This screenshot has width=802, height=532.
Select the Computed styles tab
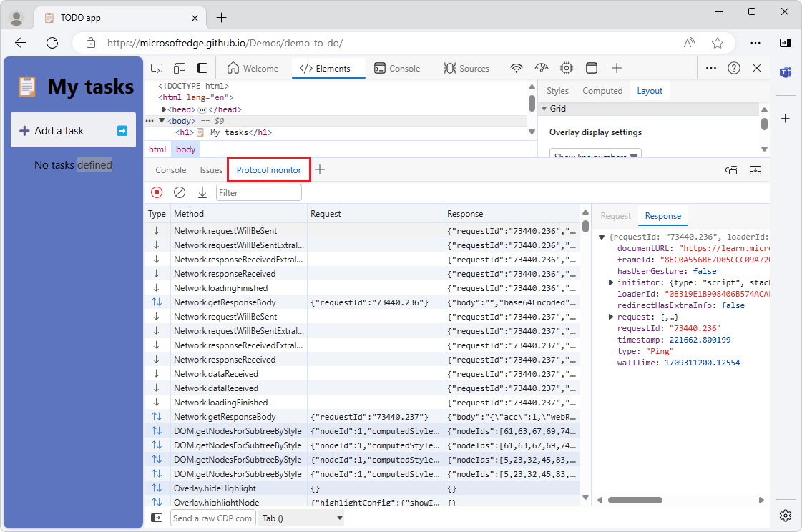[602, 91]
